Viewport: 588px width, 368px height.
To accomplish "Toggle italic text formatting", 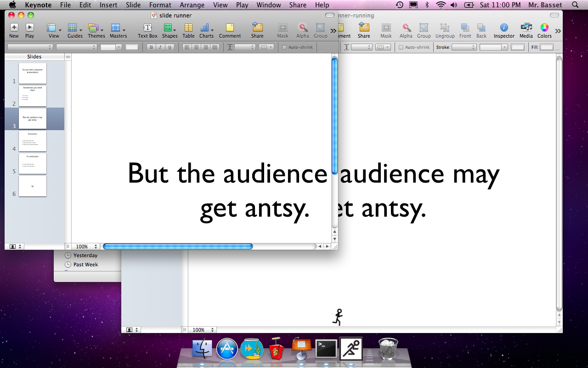I will 160,47.
